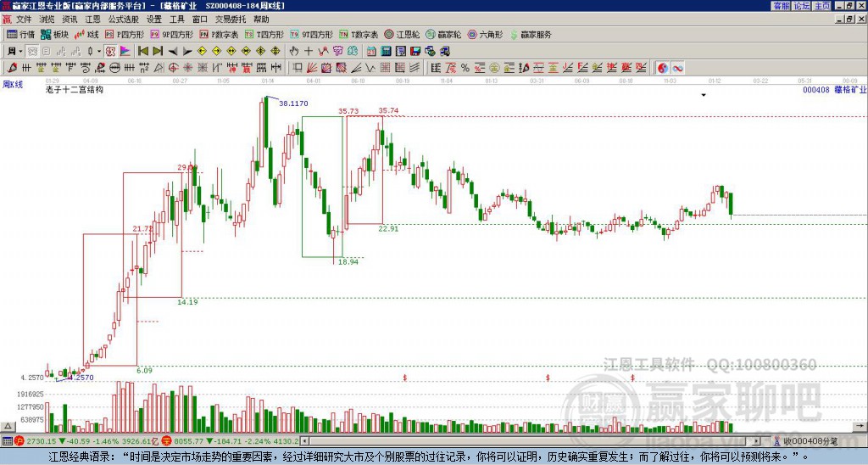Open the 公式选股 menu
Viewport: 868px width, 465px height.
coord(124,20)
